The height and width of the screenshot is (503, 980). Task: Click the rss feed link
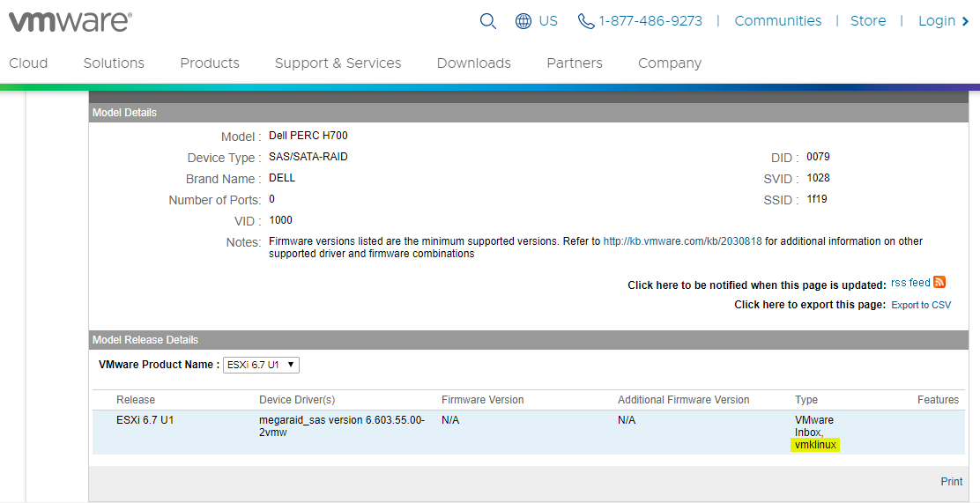pyautogui.click(x=910, y=283)
